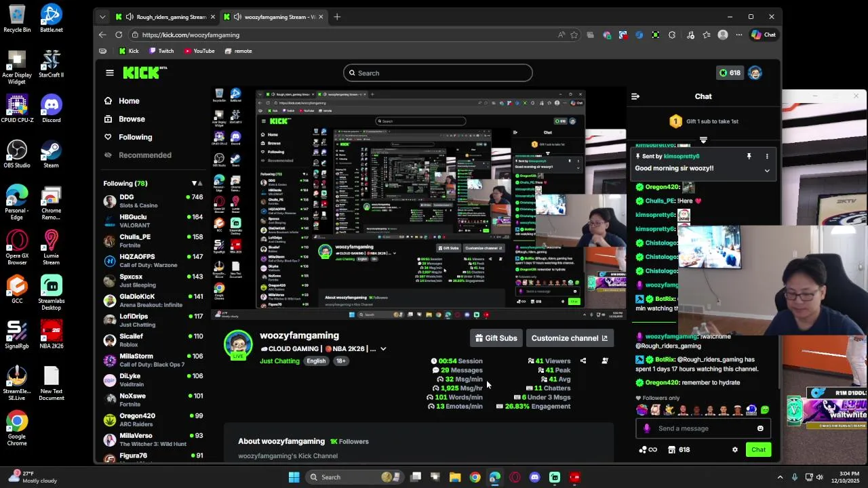
Task: Click the Gift Subs button
Action: 496,338
